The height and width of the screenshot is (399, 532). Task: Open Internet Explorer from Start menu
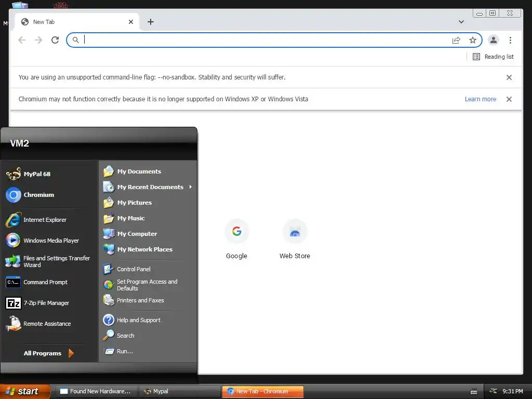coord(36,220)
